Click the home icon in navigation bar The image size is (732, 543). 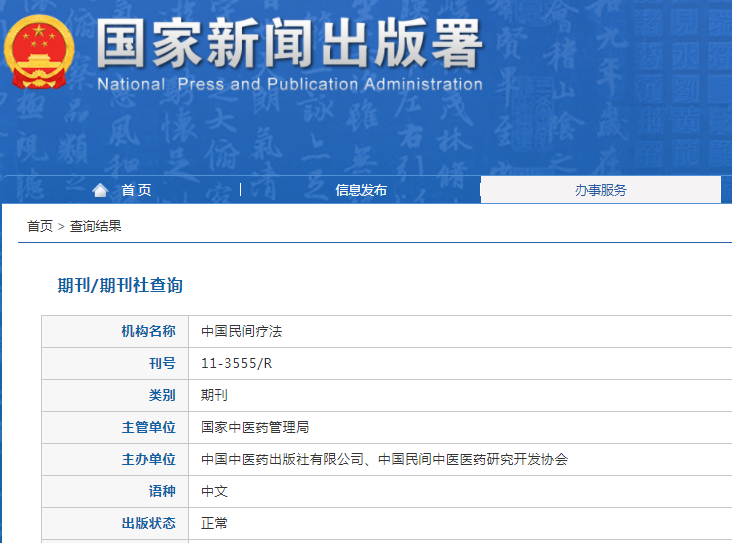tap(100, 190)
